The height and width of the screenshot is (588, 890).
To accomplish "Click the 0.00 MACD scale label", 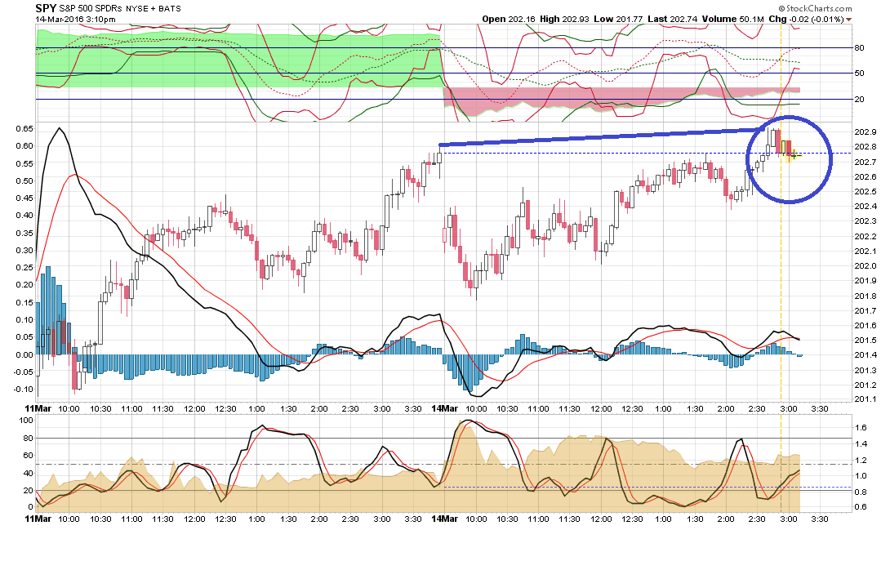I will click(24, 355).
